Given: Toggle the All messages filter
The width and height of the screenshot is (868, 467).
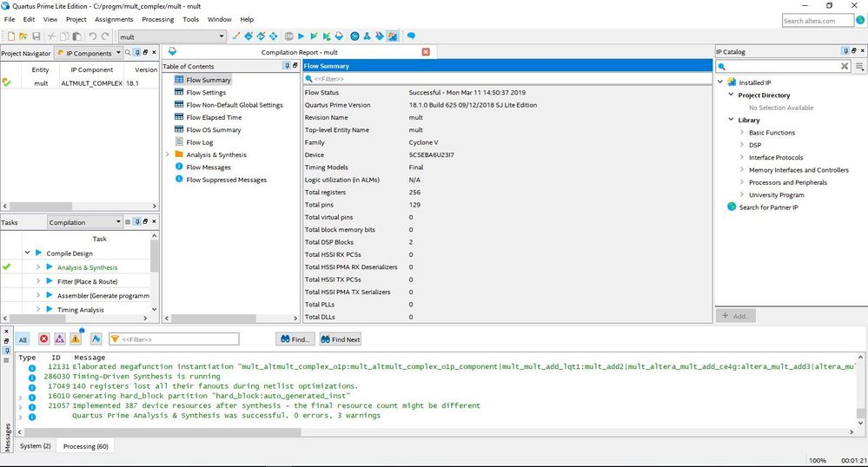Looking at the screenshot, I should [x=23, y=339].
